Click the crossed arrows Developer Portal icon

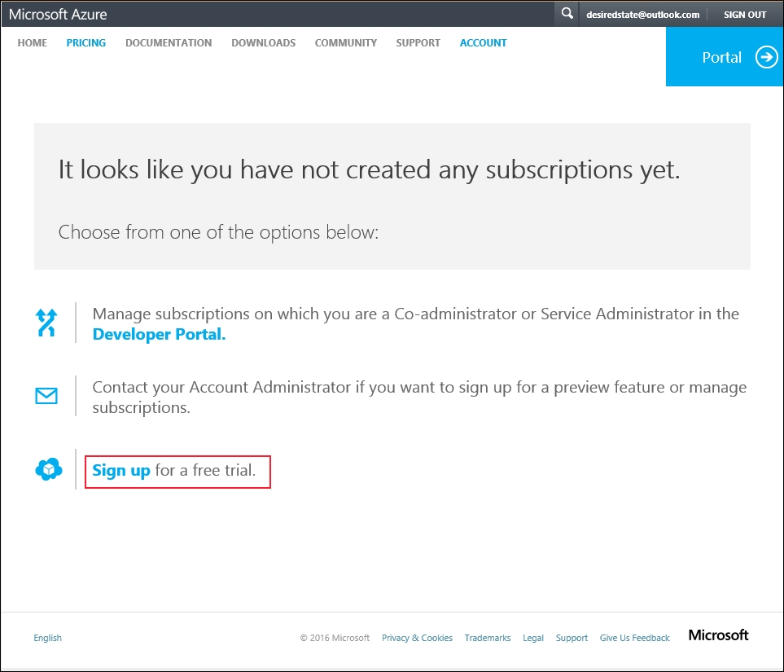coord(46,323)
